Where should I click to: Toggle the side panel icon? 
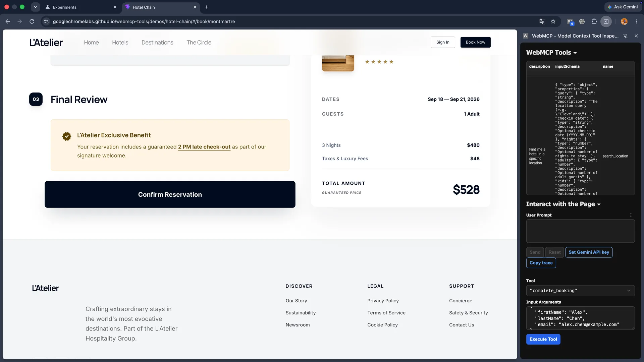pos(606,21)
